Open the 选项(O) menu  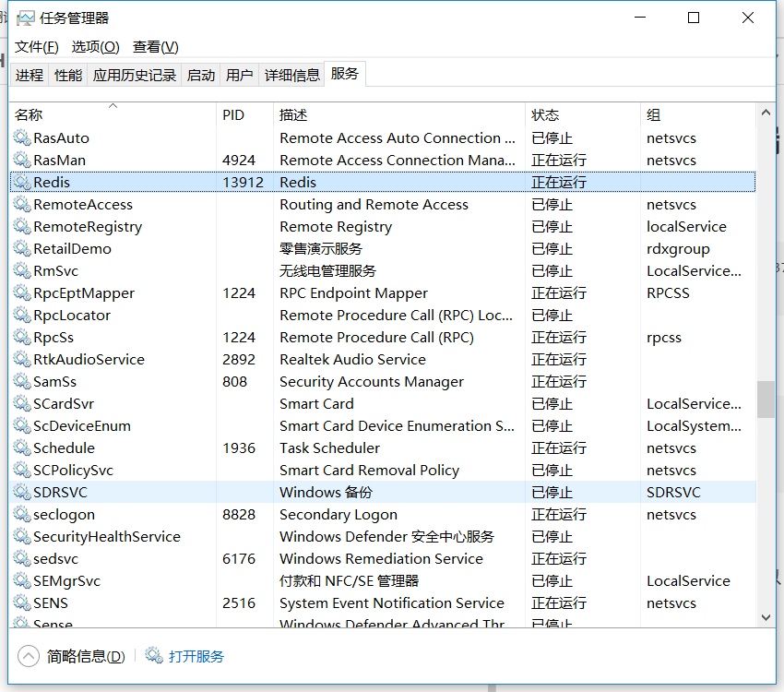click(x=96, y=47)
